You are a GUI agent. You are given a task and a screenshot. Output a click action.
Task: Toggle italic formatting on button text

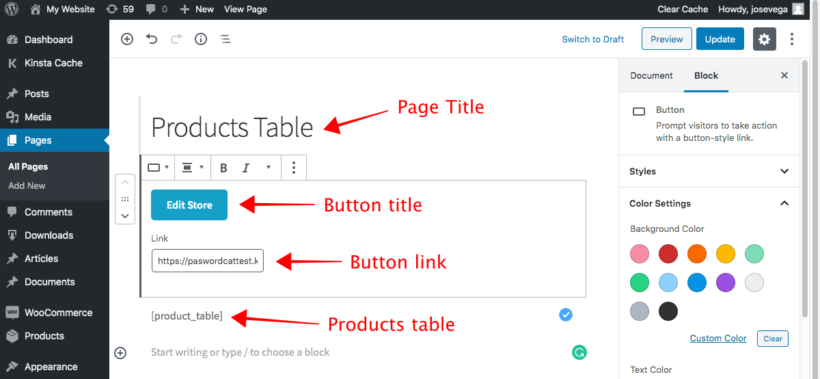coord(245,168)
